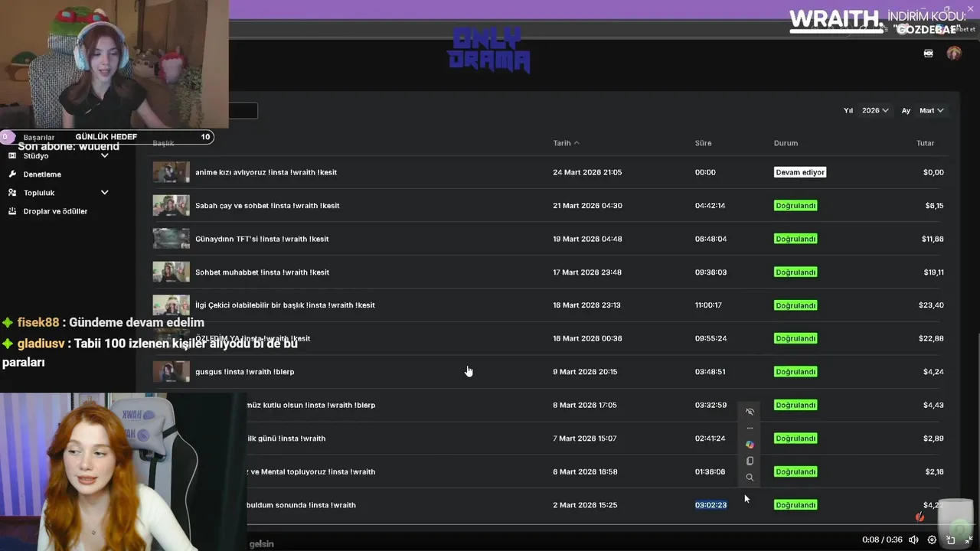The image size is (980, 551).
Task: Click Doğrulandı badge in 'Sabah çay' row
Action: [x=795, y=205]
